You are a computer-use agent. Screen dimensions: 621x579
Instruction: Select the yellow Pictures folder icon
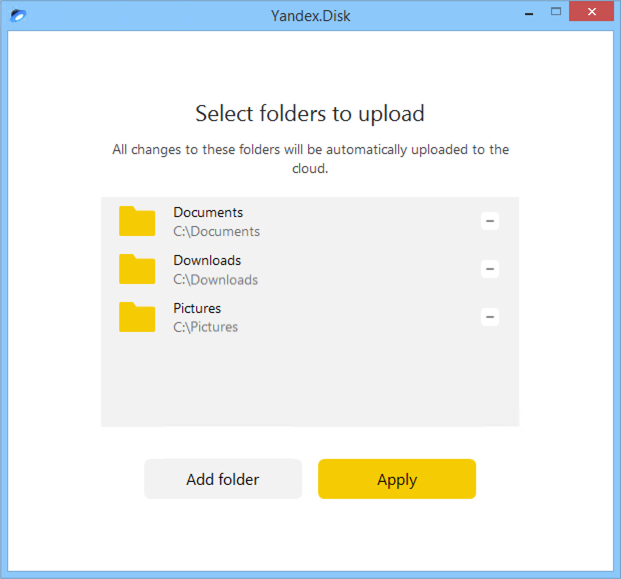(137, 317)
